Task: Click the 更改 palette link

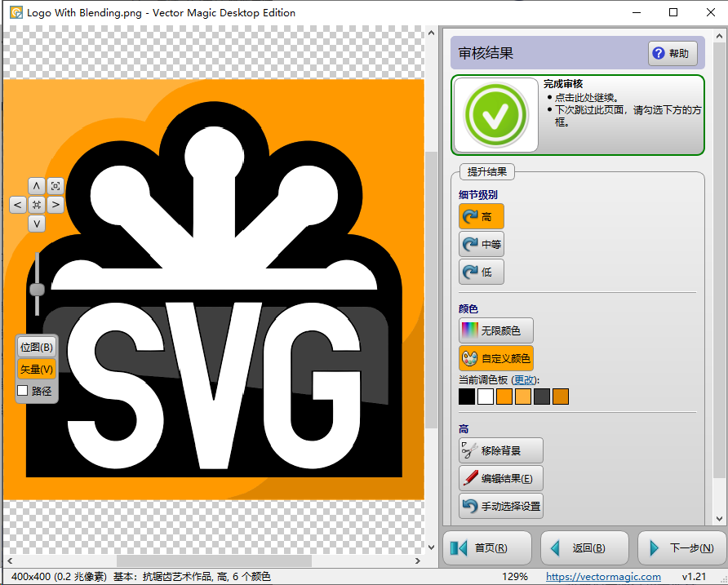Action: pyautogui.click(x=524, y=379)
